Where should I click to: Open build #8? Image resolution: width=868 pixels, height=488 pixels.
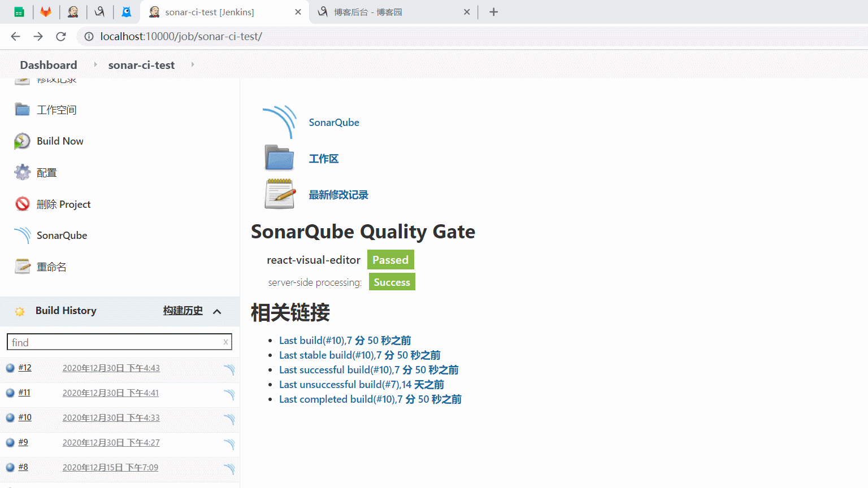[23, 467]
